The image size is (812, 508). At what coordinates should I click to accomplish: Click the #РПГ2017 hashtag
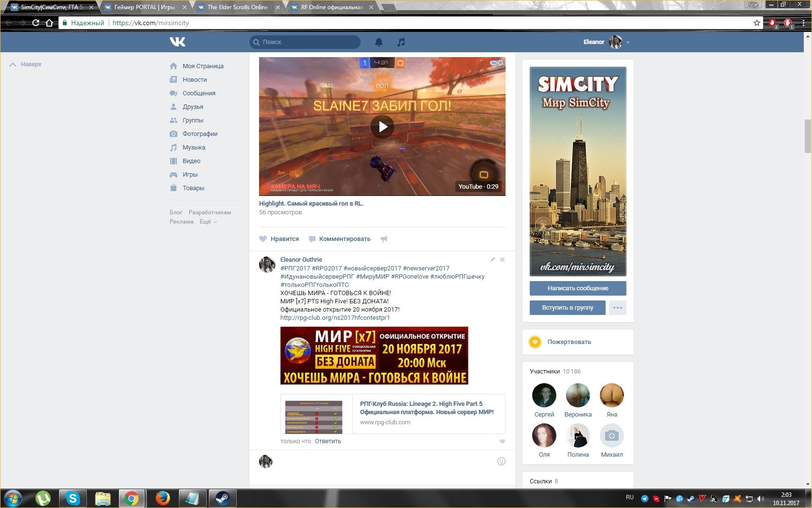pos(295,269)
